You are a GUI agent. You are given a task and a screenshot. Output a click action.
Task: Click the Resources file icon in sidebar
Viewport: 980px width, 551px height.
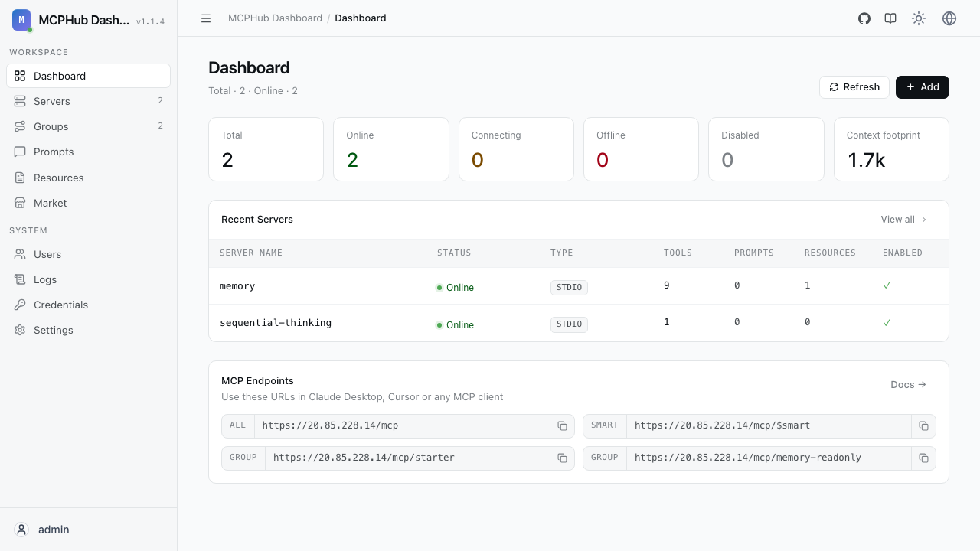click(20, 178)
